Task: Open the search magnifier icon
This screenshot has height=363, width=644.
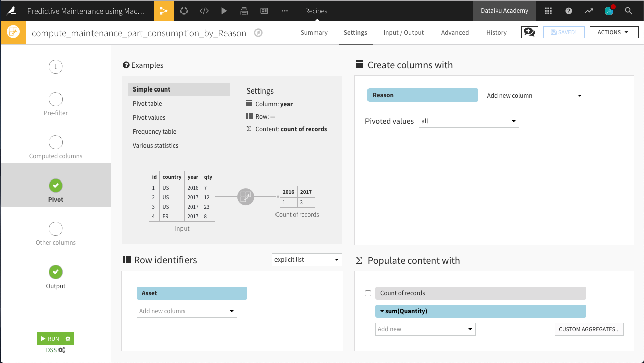Action: tap(628, 11)
